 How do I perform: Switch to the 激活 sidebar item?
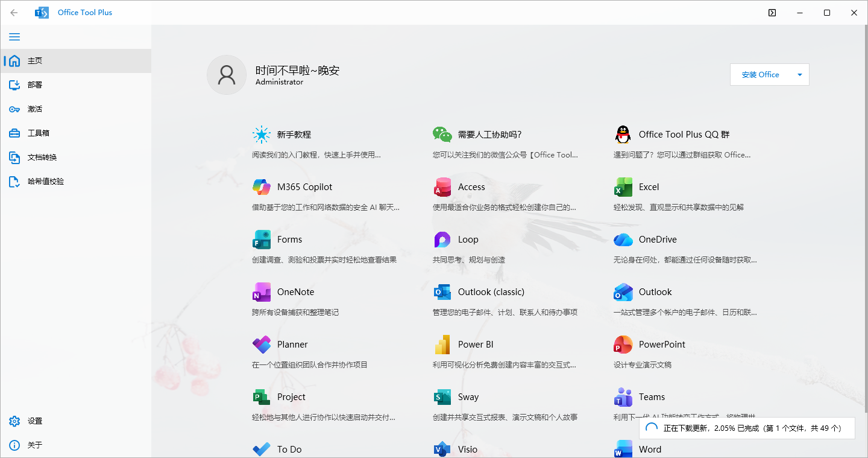tap(35, 109)
